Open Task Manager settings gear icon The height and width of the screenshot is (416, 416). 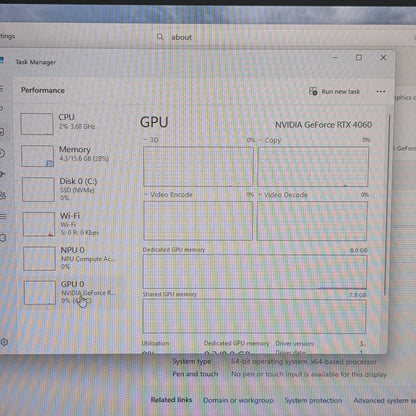point(4,342)
